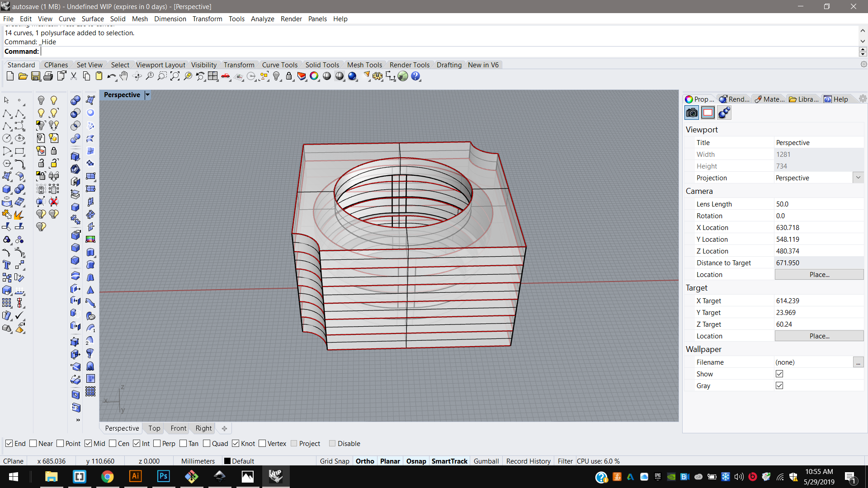Viewport: 868px width, 488px height.
Task: Toggle the Cen osnap checkbox
Action: [113, 443]
